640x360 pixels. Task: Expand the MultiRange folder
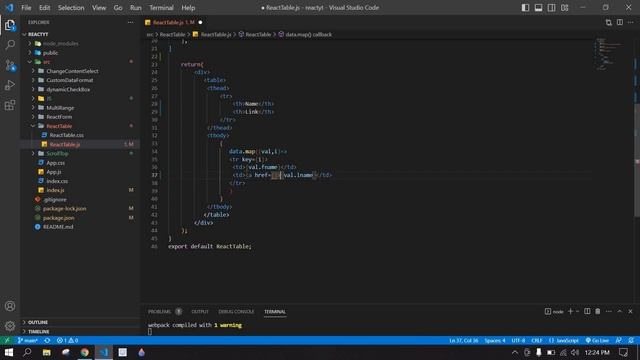click(x=60, y=108)
